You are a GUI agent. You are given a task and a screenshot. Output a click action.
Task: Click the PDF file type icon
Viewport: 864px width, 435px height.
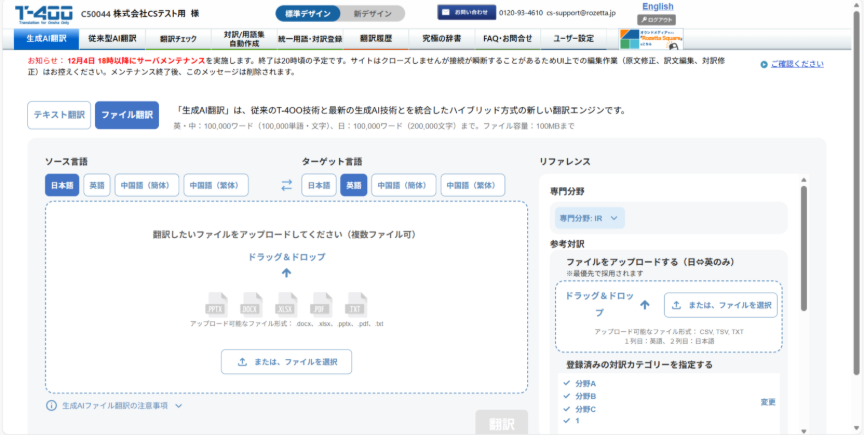click(x=320, y=303)
